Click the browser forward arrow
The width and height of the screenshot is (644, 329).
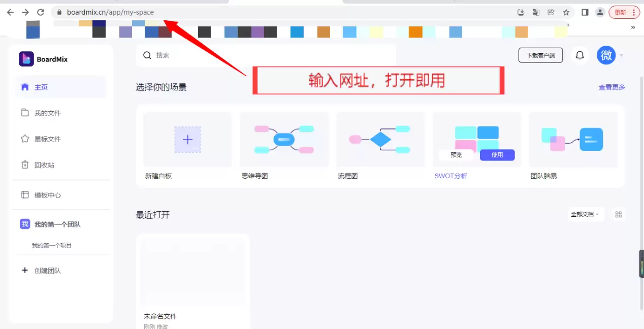[x=25, y=12]
